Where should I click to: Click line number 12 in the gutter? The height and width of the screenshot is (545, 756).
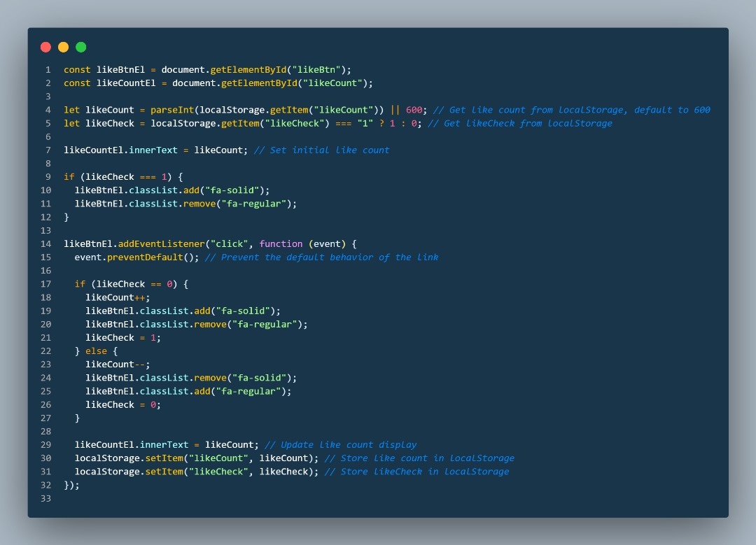(45, 218)
